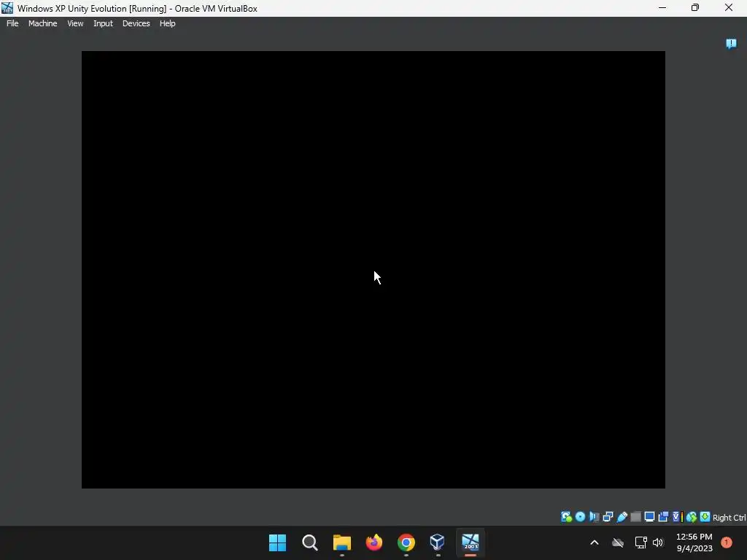The image size is (747, 560).
Task: Open the volume speaker tray icon
Action: tap(658, 542)
